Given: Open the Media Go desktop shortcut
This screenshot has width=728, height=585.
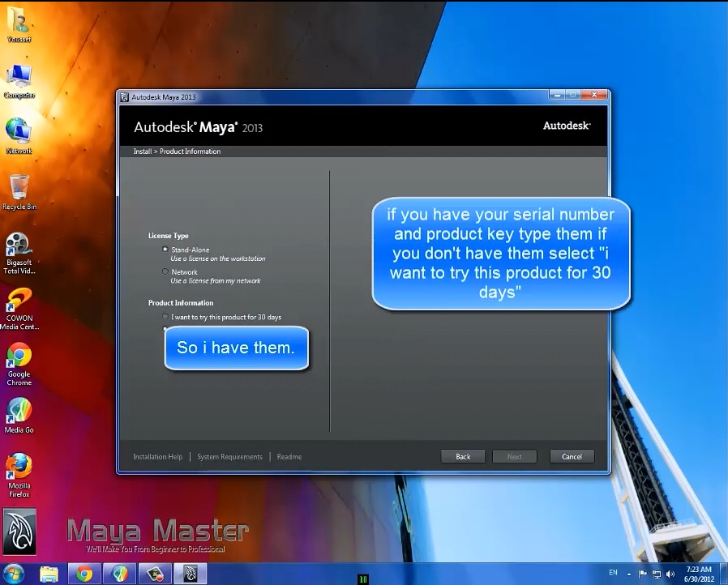Looking at the screenshot, I should click(19, 415).
